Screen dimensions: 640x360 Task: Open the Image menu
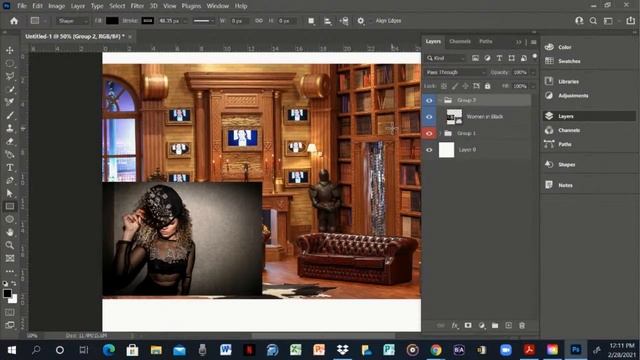click(56, 6)
